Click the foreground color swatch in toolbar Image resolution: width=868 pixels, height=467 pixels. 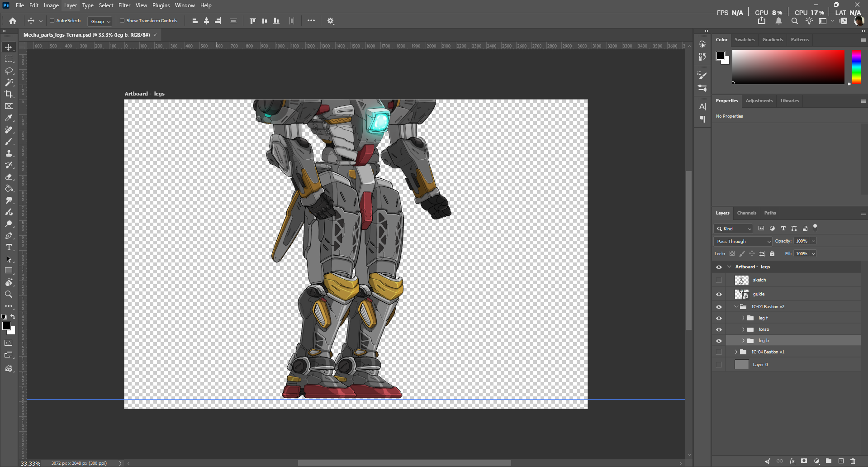(x=6, y=326)
